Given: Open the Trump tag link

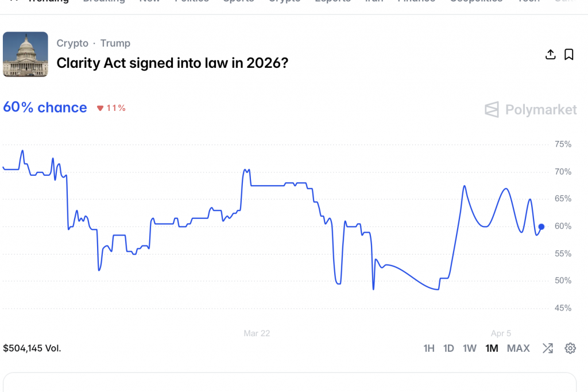Looking at the screenshot, I should pos(115,43).
